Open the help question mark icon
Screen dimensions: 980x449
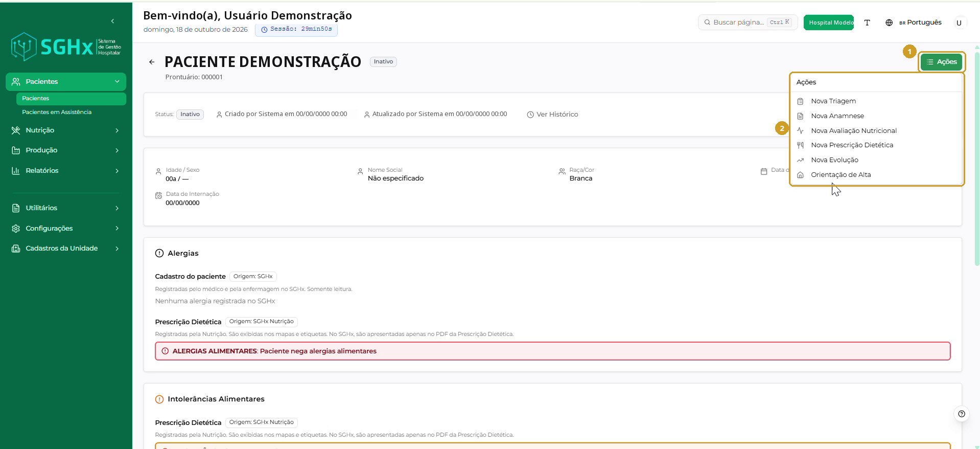962,414
